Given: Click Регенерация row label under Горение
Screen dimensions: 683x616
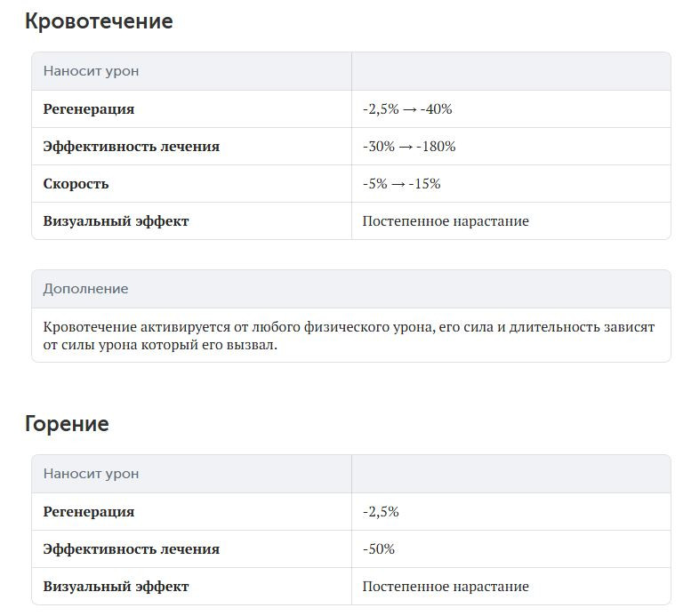Looking at the screenshot, I should click(89, 512).
